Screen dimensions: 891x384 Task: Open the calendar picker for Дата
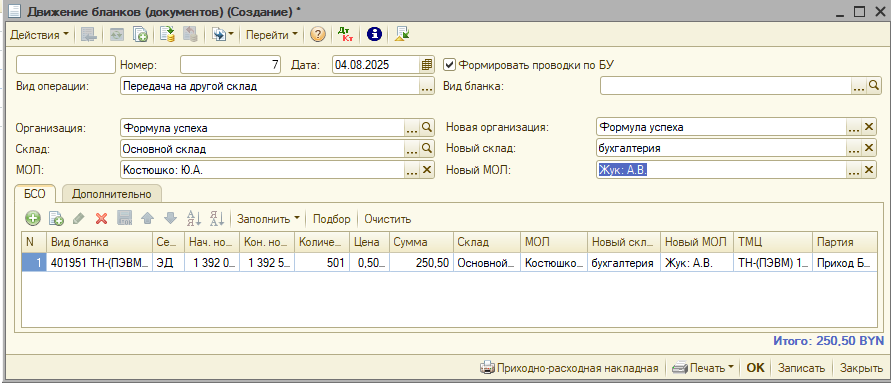[427, 65]
